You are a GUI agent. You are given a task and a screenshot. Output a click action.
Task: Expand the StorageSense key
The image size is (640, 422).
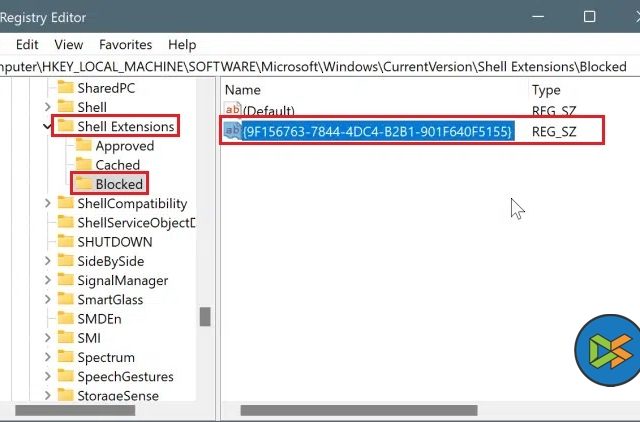48,395
